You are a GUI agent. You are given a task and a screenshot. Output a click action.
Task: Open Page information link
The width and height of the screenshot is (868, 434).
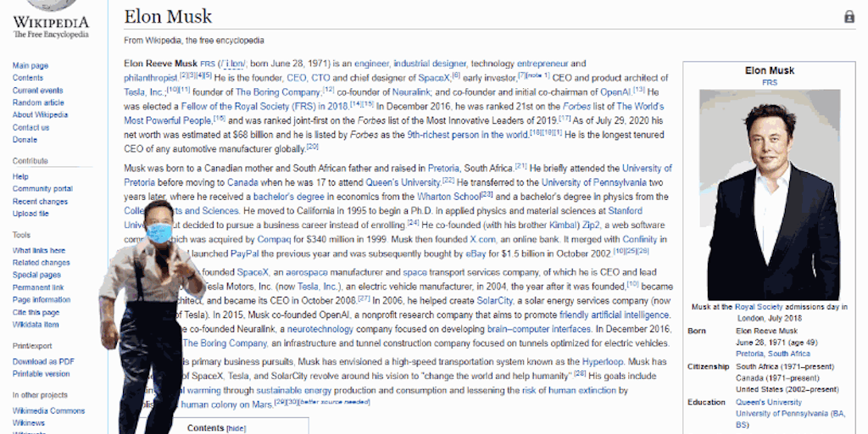(42, 299)
